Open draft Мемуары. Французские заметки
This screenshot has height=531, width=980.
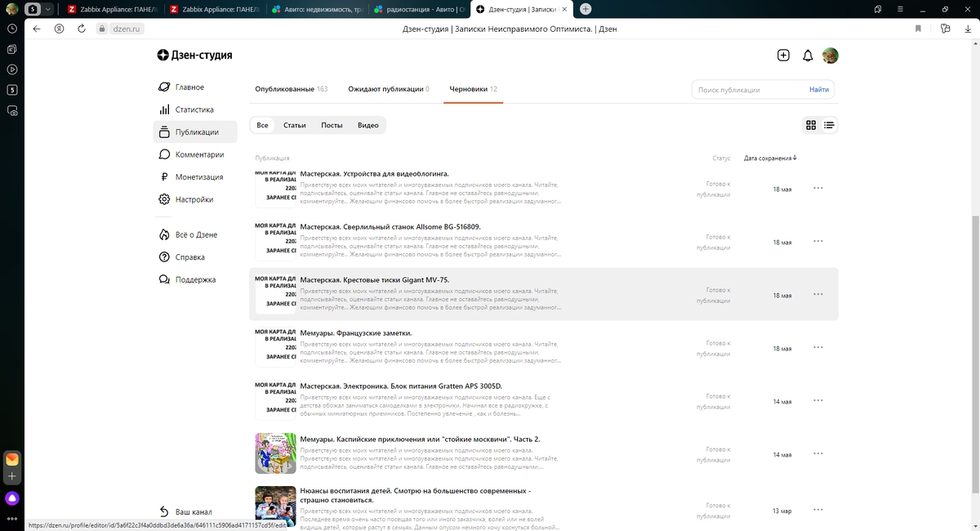pos(356,333)
